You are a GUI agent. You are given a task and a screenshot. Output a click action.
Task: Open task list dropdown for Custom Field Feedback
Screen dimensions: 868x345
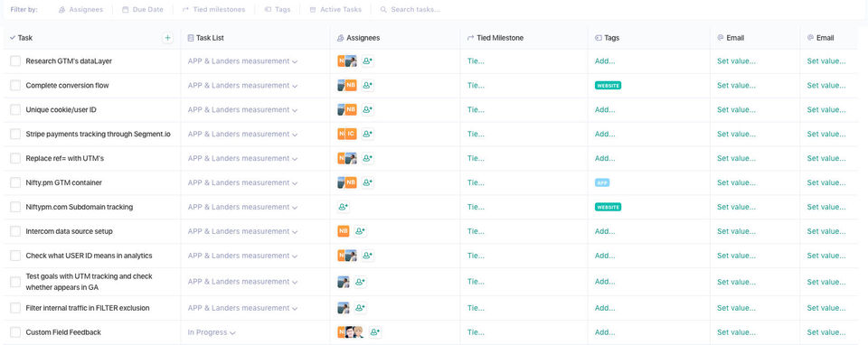pos(212,332)
